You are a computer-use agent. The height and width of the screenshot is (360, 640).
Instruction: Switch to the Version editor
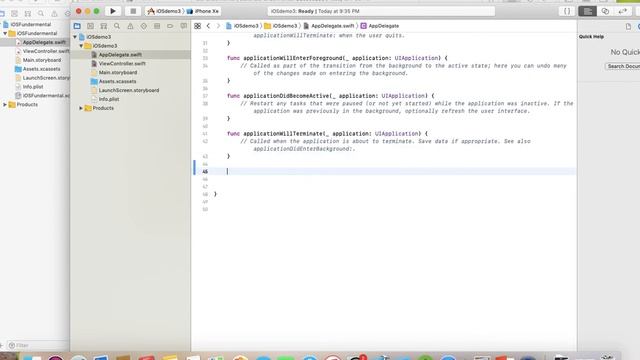(x=622, y=11)
